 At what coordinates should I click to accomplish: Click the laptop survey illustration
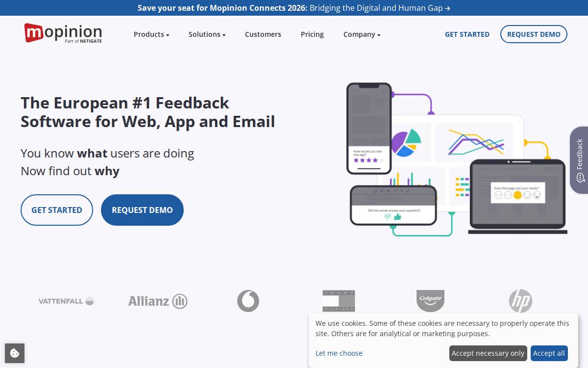click(518, 196)
